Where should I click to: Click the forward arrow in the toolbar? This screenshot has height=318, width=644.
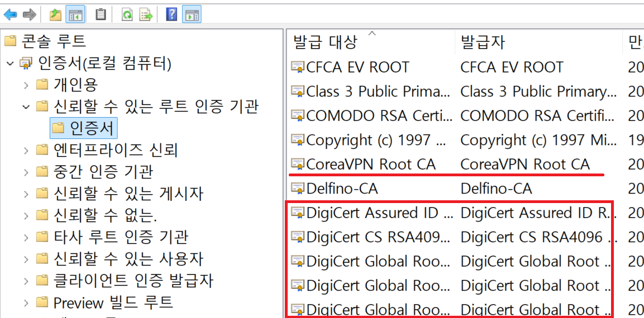pos(30,15)
